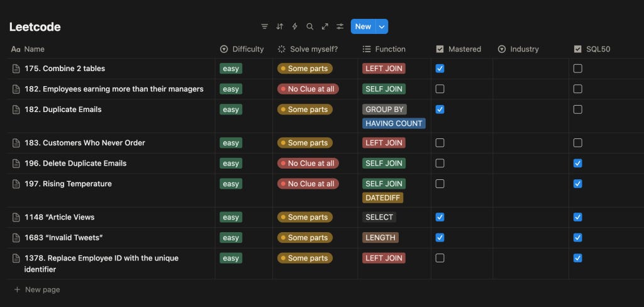
Task: Open page icon beside 182. Duplicate Emails
Action: pyautogui.click(x=16, y=109)
